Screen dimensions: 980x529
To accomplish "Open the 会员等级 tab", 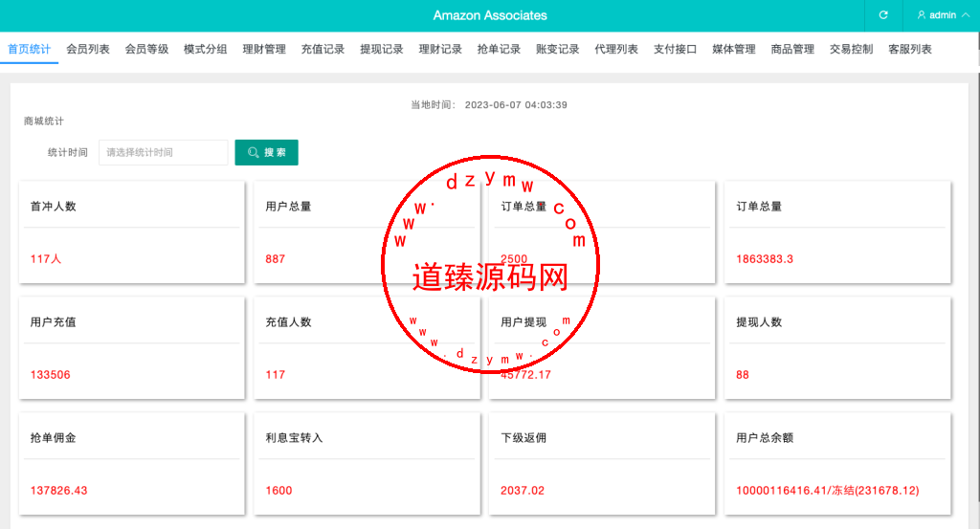I will point(146,49).
